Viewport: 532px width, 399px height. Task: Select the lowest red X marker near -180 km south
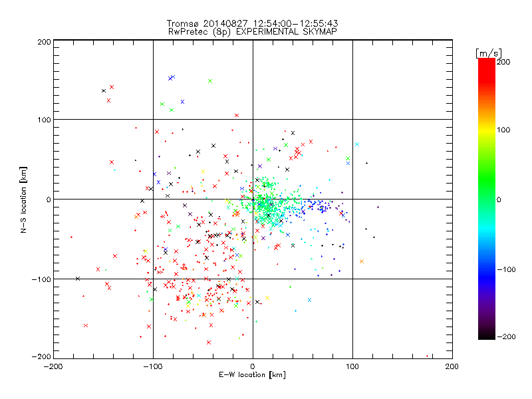point(209,342)
